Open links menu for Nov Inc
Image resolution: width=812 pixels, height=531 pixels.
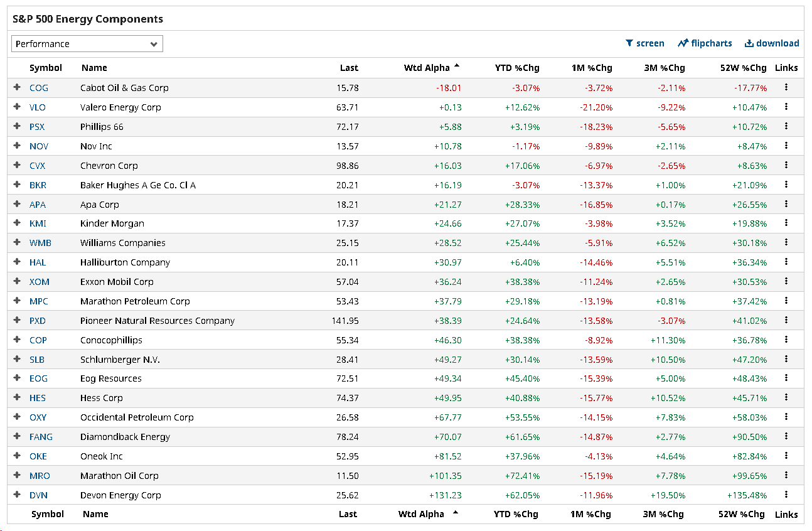(786, 146)
